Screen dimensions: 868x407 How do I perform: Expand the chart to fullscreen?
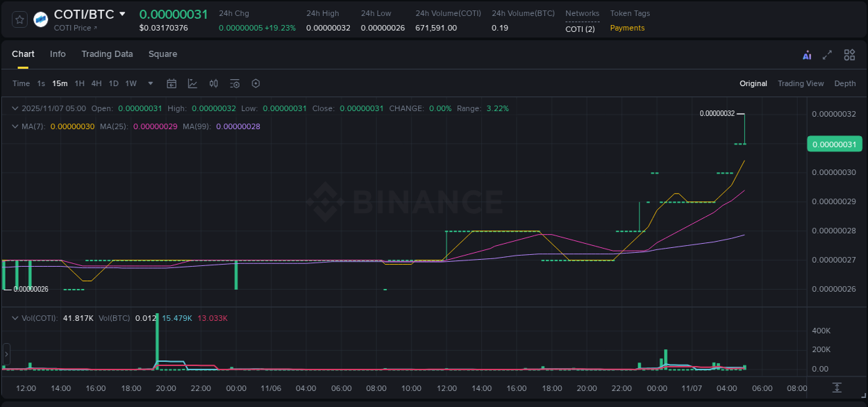point(827,54)
